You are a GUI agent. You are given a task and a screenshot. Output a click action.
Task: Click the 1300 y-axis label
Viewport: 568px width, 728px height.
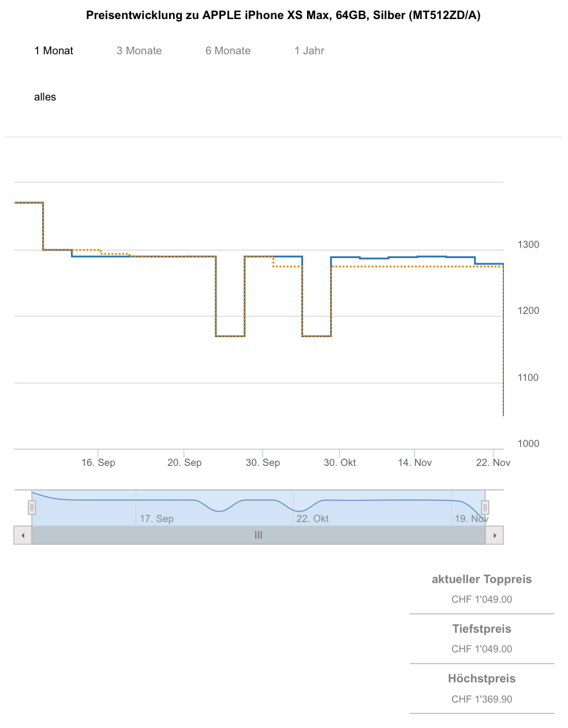click(x=528, y=245)
